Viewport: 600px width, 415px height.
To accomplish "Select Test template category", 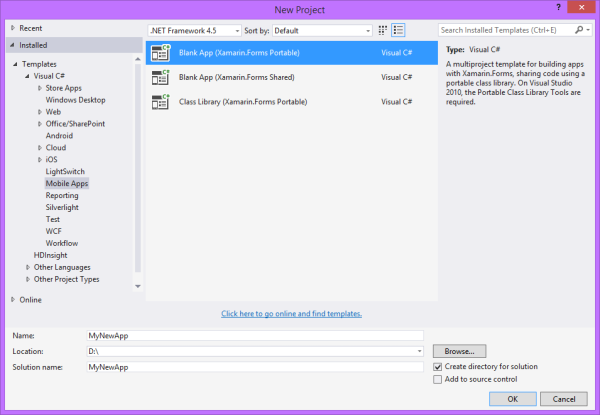I will (53, 219).
